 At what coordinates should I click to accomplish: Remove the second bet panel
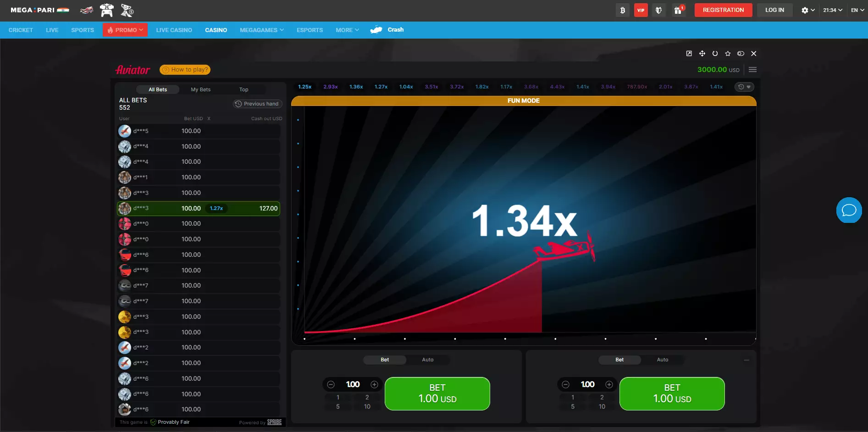point(746,360)
